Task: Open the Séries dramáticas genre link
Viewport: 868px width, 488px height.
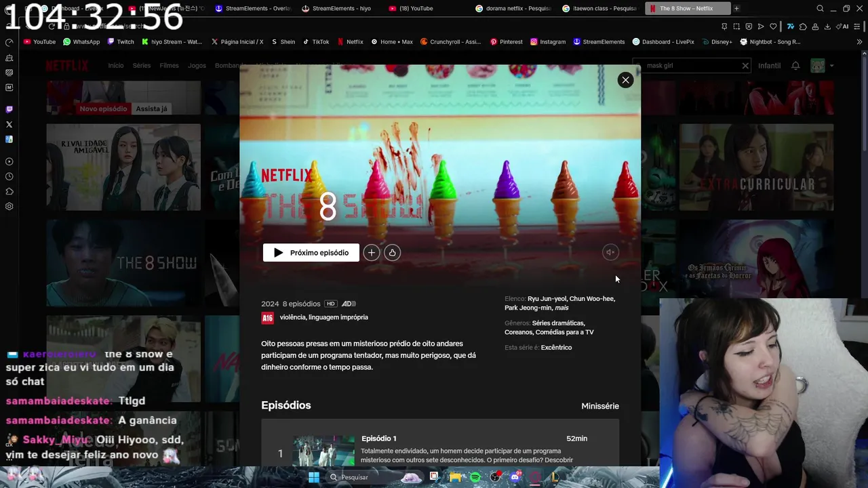Action: [x=558, y=323]
